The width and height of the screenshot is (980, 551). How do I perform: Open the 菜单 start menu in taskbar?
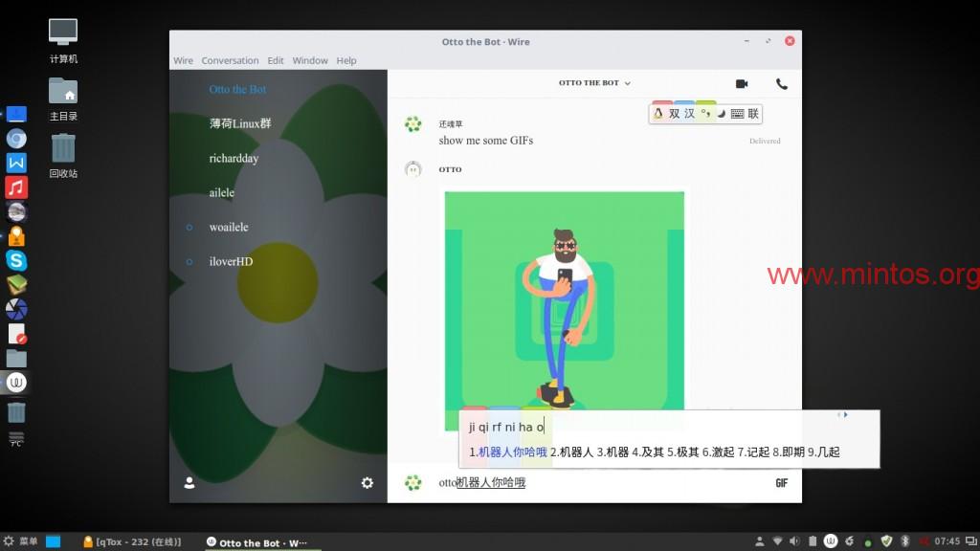[x=21, y=541]
